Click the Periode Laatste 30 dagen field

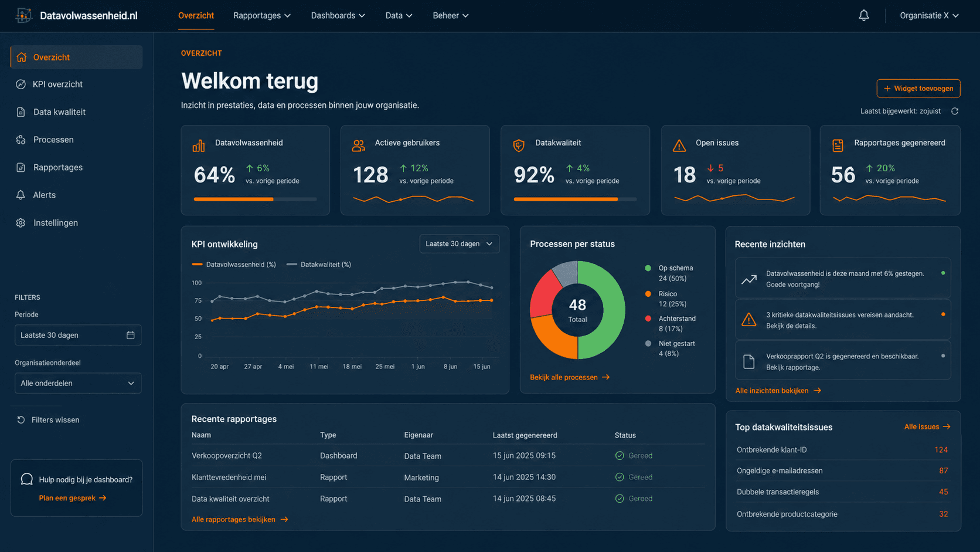tap(78, 335)
